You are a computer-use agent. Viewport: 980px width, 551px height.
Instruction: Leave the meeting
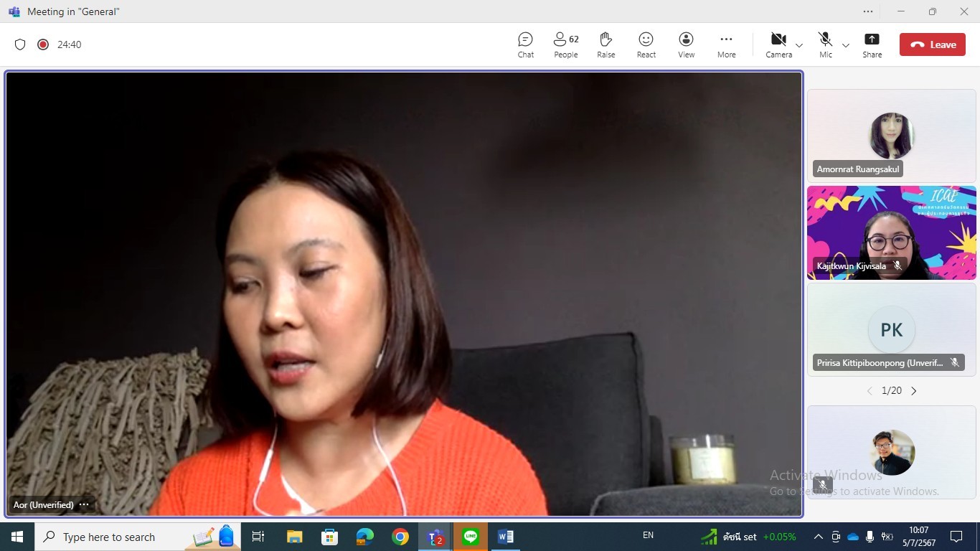tap(933, 44)
